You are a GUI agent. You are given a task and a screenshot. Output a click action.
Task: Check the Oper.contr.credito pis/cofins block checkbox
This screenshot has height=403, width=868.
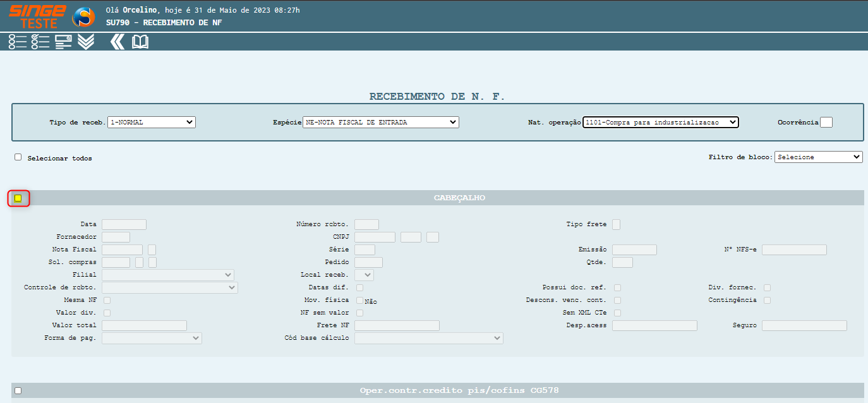[x=18, y=390]
